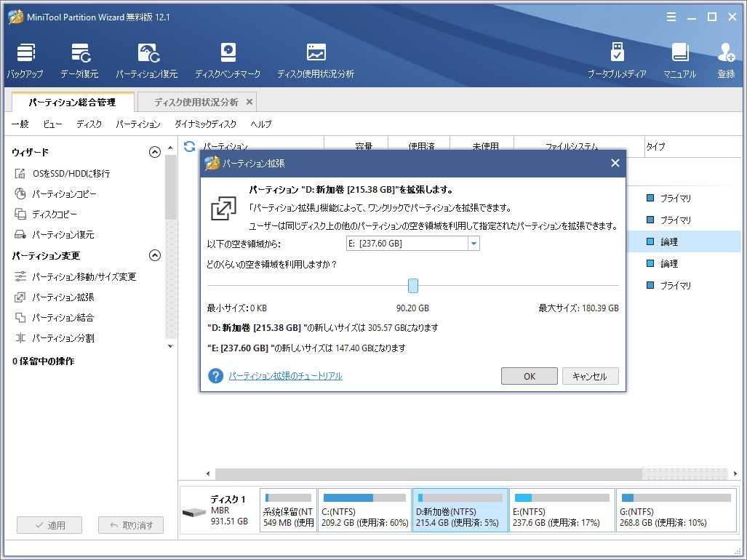Viewport: 747px width, 560px height.
Task: Open the マニュアル manual
Action: [x=680, y=60]
